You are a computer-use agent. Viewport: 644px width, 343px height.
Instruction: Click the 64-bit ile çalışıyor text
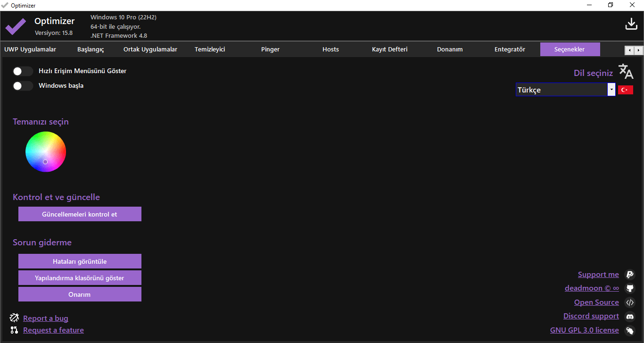point(116,27)
